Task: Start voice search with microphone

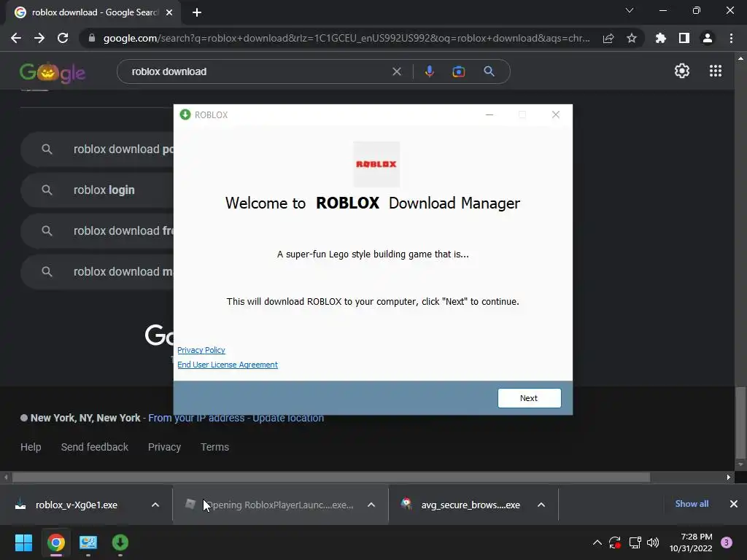Action: tap(429, 71)
